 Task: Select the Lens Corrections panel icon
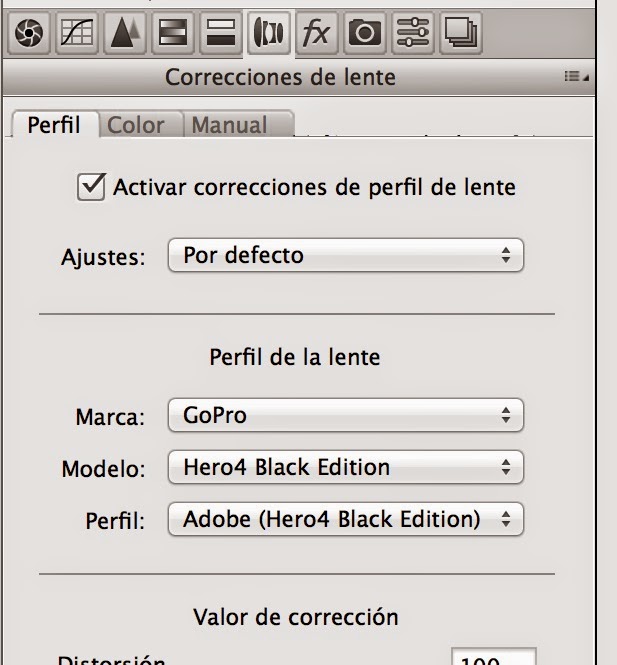[267, 33]
